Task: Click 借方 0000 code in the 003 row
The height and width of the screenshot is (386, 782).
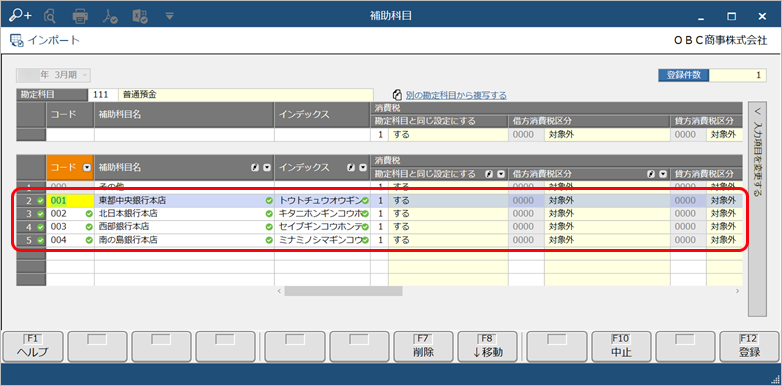Action: pyautogui.click(x=527, y=227)
